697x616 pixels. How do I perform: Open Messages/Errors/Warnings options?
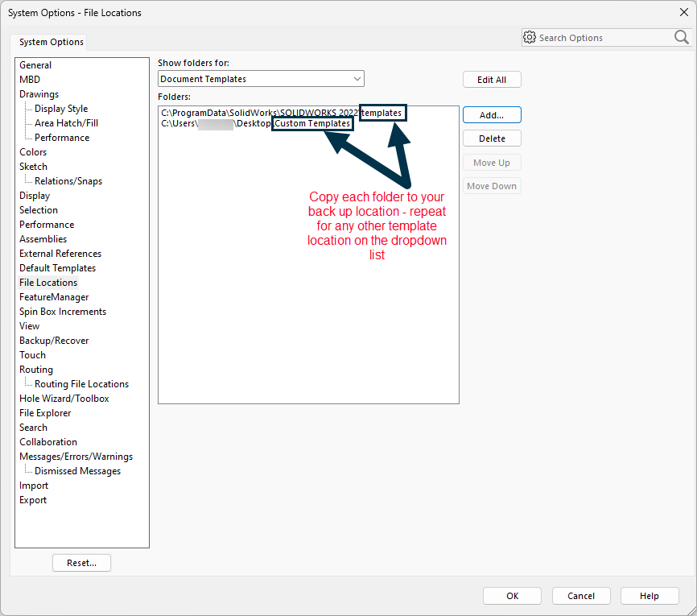76,457
